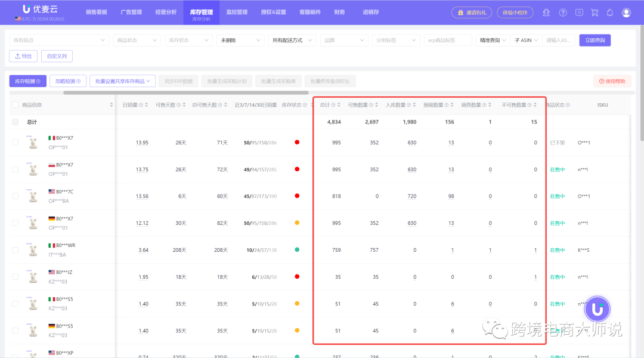Switch to the 监控管理 menu
The height and width of the screenshot is (358, 644).
(x=237, y=11)
